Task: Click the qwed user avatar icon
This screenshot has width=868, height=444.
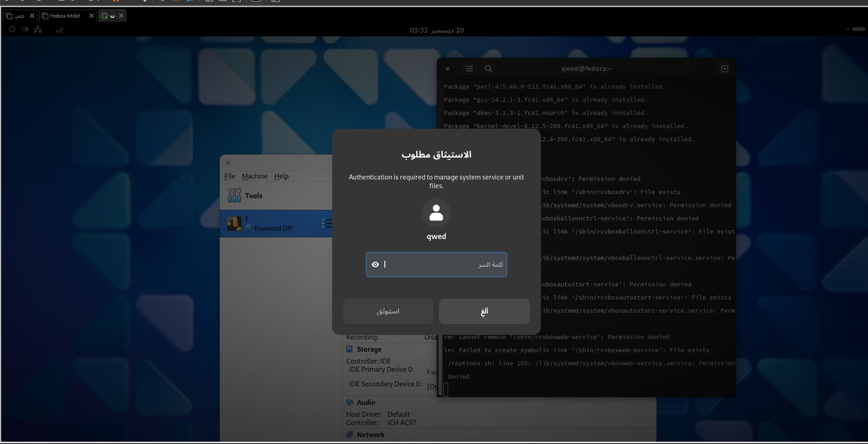Action: pos(436,213)
